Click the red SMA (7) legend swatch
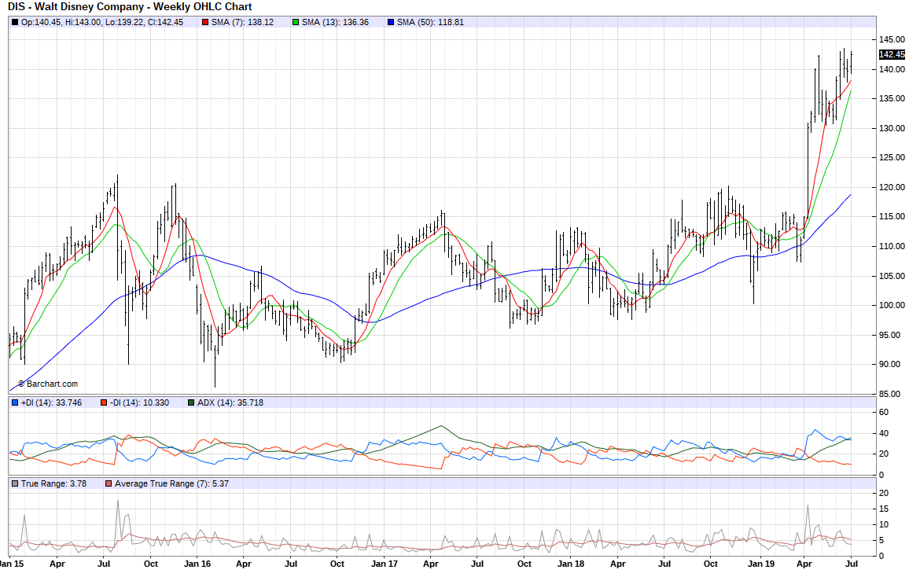This screenshot has height=588, width=909. coord(205,23)
